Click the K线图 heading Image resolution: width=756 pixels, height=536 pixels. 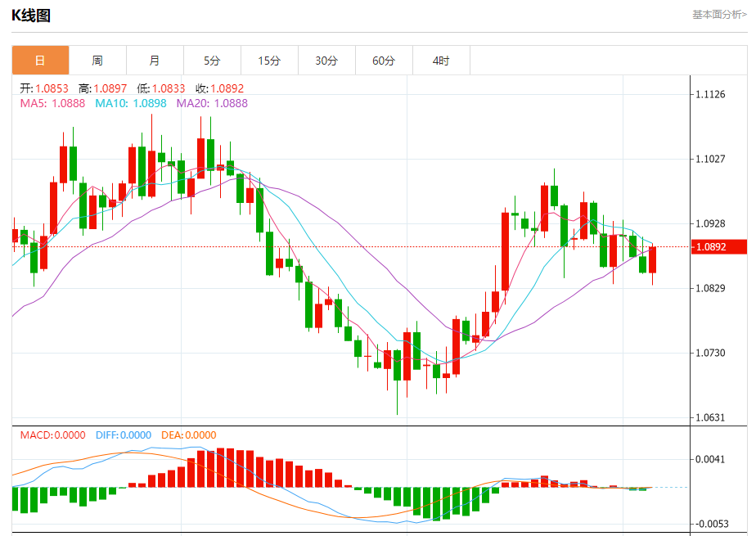click(x=31, y=16)
